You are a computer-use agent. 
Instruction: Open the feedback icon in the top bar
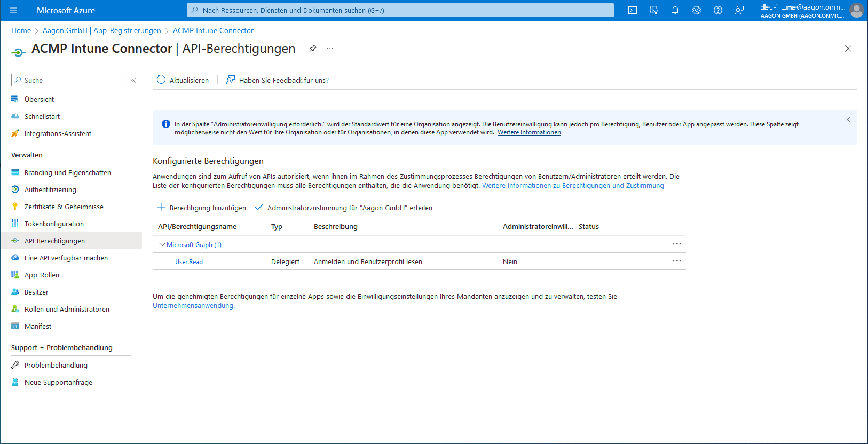739,10
